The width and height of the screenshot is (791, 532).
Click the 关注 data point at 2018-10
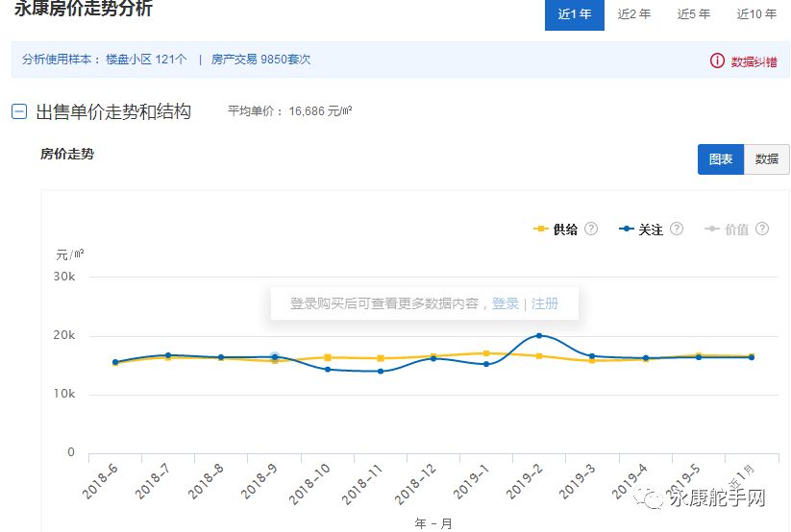tap(328, 370)
